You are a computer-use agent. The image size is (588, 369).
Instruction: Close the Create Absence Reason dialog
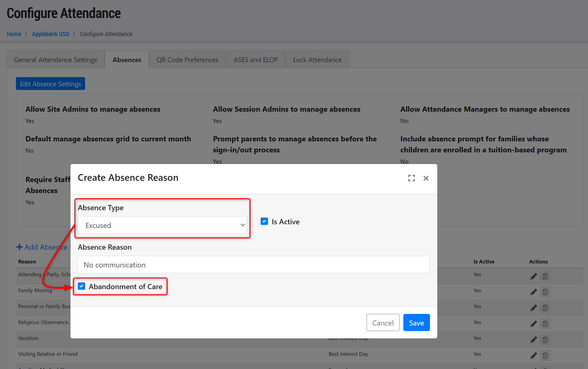[x=426, y=178]
